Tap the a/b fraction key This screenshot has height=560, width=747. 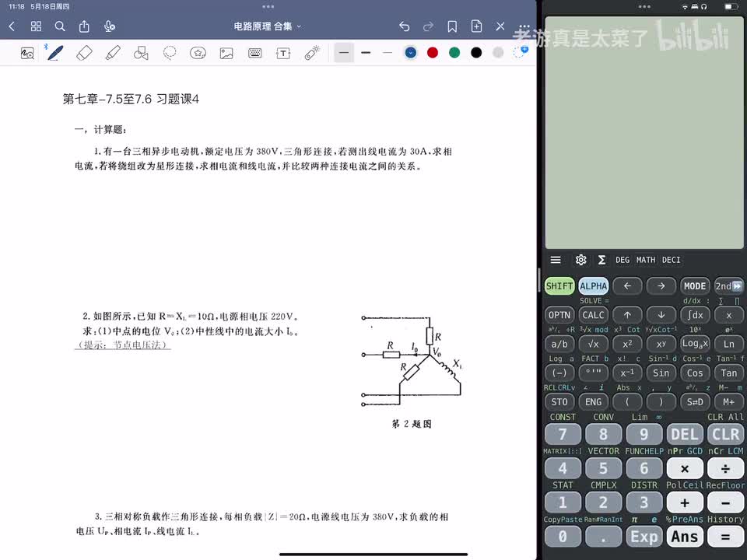coord(559,345)
